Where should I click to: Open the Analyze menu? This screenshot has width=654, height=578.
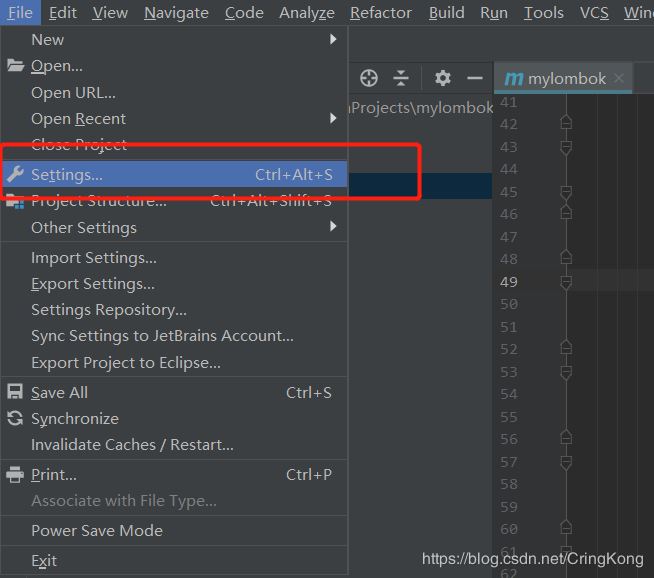point(307,13)
